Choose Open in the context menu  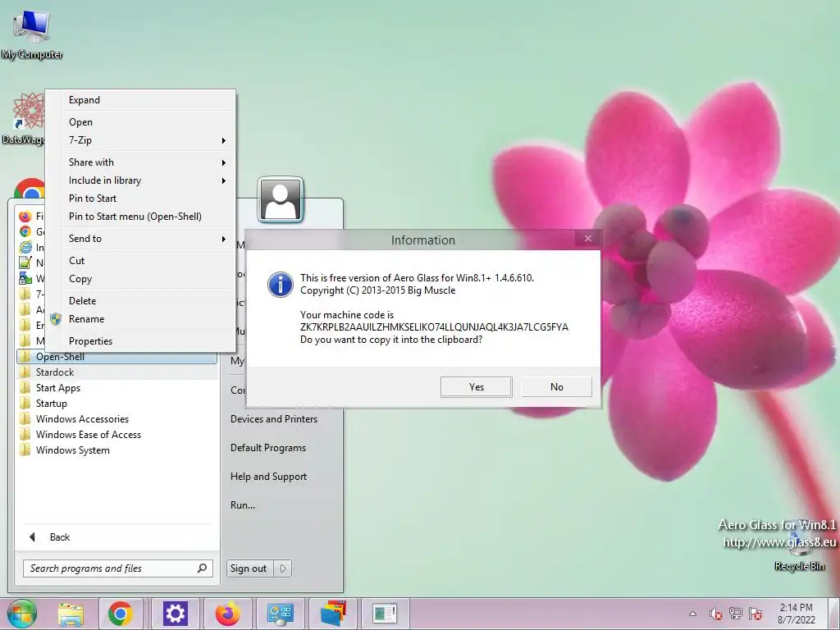[x=140, y=122]
